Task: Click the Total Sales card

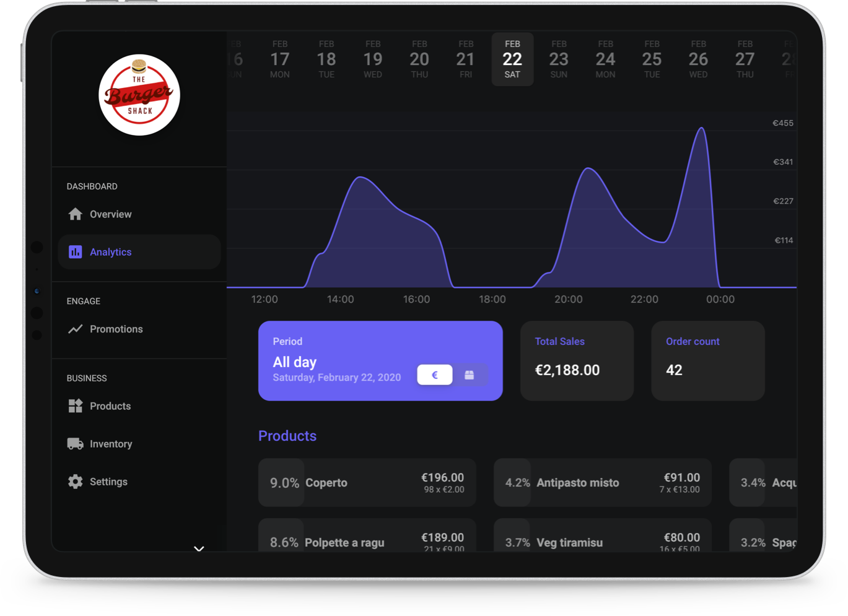Action: coord(577,360)
